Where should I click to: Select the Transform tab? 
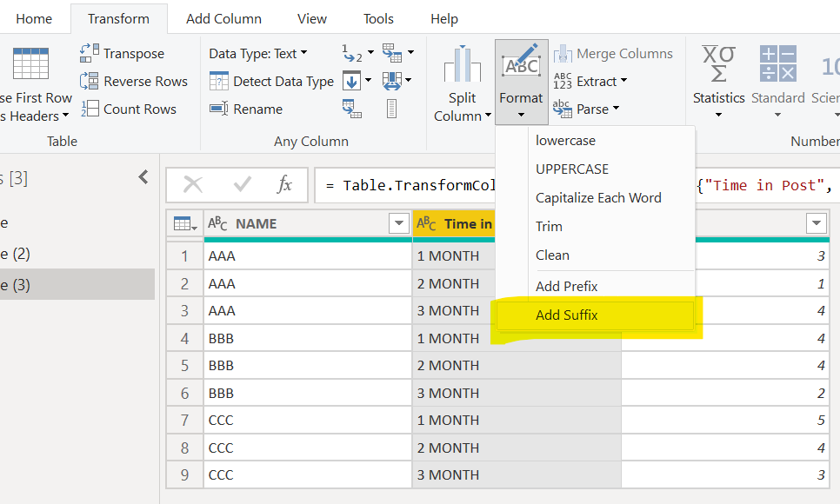(x=118, y=19)
